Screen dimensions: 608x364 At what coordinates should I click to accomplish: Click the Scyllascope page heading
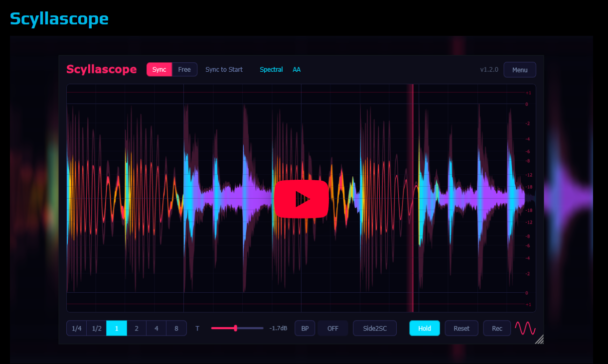(59, 18)
